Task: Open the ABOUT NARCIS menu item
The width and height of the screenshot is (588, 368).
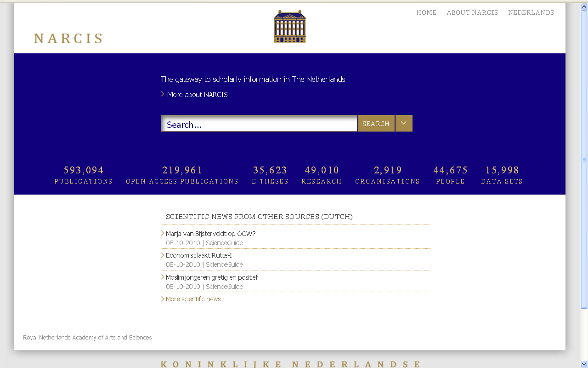Action: 472,12
